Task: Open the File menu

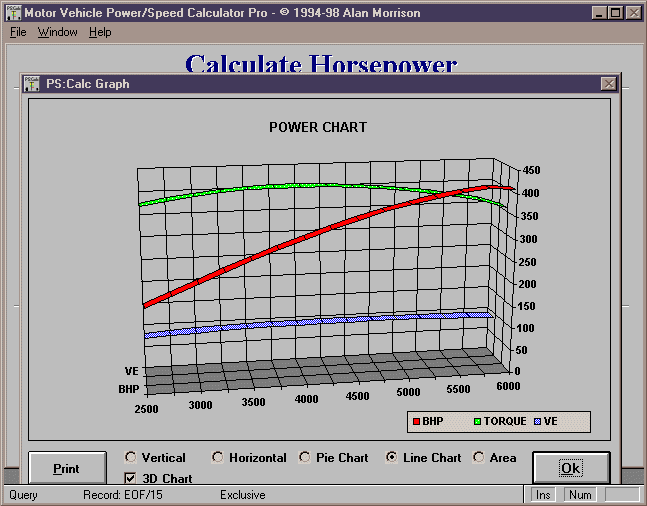Action: (x=18, y=32)
